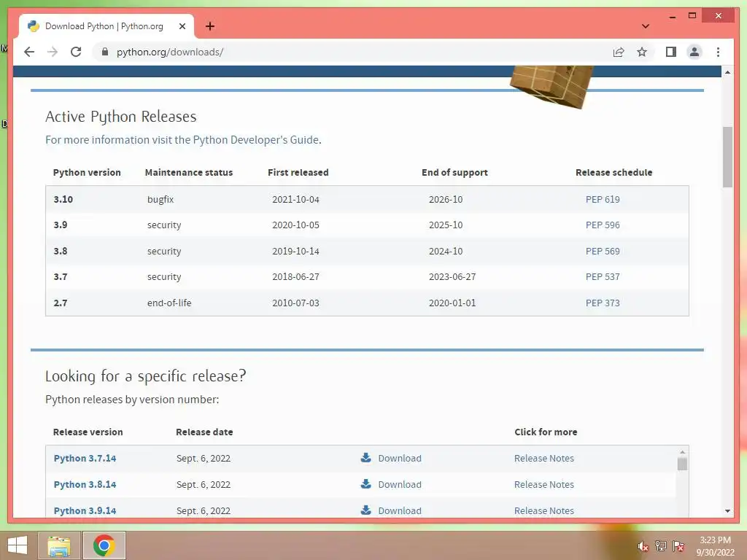Click the download icon for Python 3.7.14
Screen dimensions: 747x560
(366, 458)
